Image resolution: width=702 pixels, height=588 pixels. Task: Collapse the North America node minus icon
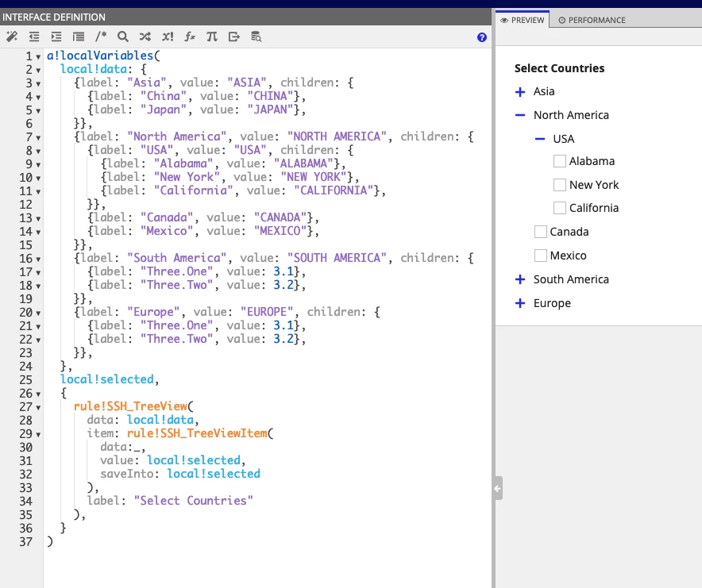tap(520, 115)
